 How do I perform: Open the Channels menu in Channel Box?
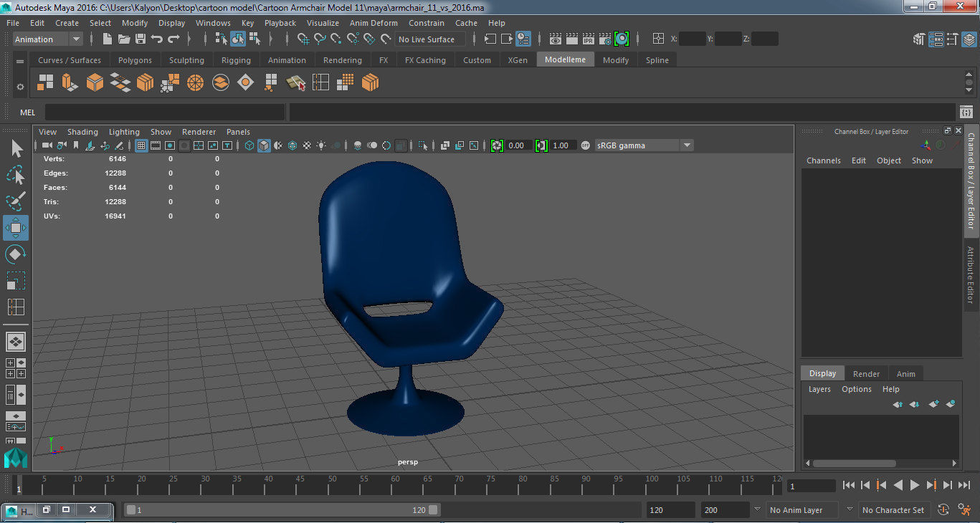824,160
